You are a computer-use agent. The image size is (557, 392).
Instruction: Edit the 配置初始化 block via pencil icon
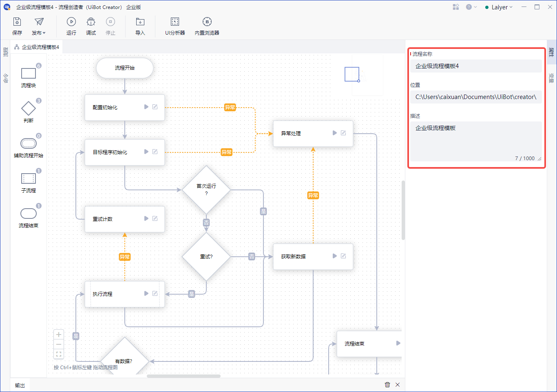click(x=155, y=107)
